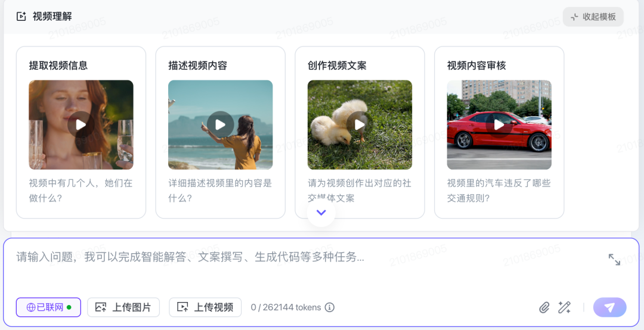644x330 pixels.
Task: Expand templates with the purple down chevron
Action: tap(321, 213)
